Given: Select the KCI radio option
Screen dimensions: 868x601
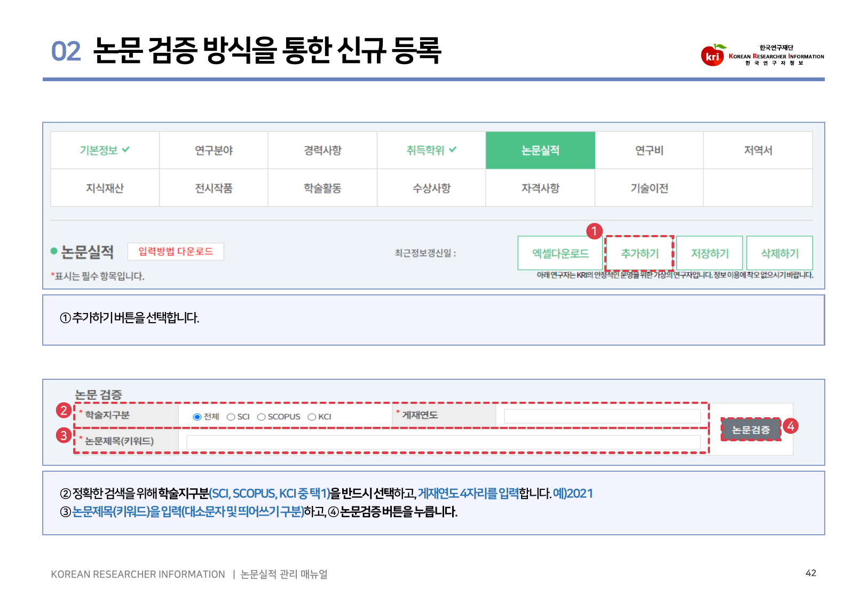Looking at the screenshot, I should [x=312, y=417].
